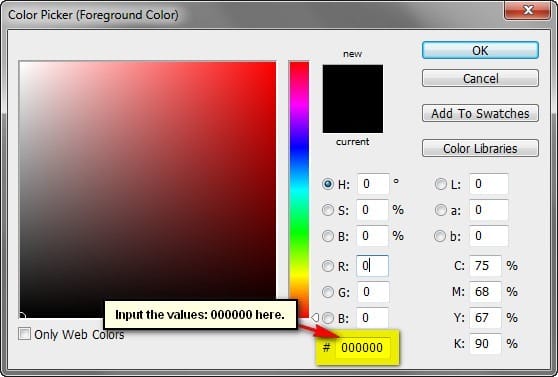The image size is (558, 377).
Task: Click the vertical hue spectrum slider
Action: click(x=299, y=189)
